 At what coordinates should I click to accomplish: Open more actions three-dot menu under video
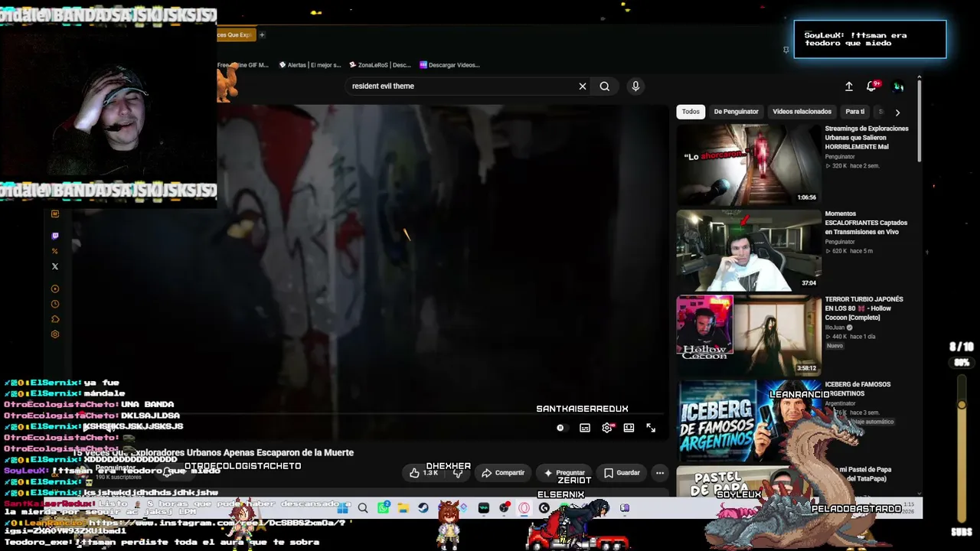click(660, 473)
